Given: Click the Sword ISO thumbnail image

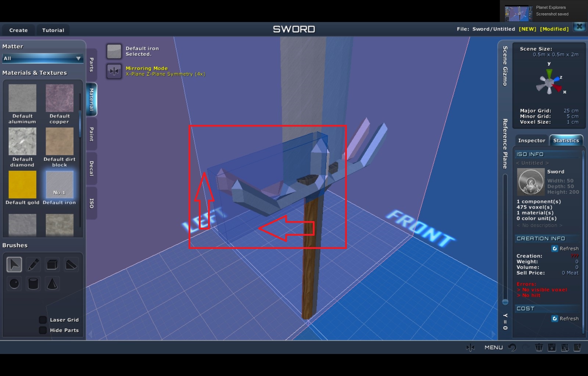Looking at the screenshot, I should click(531, 182).
